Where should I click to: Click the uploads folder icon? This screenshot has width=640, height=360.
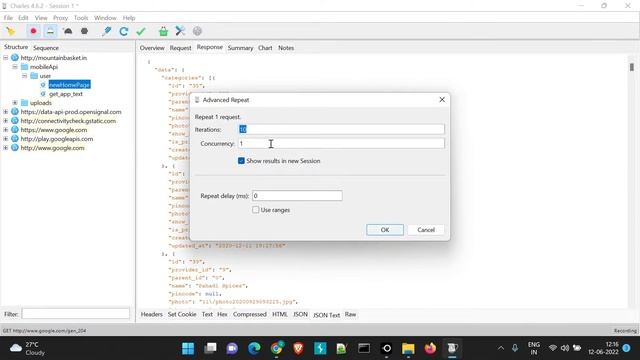[24, 102]
